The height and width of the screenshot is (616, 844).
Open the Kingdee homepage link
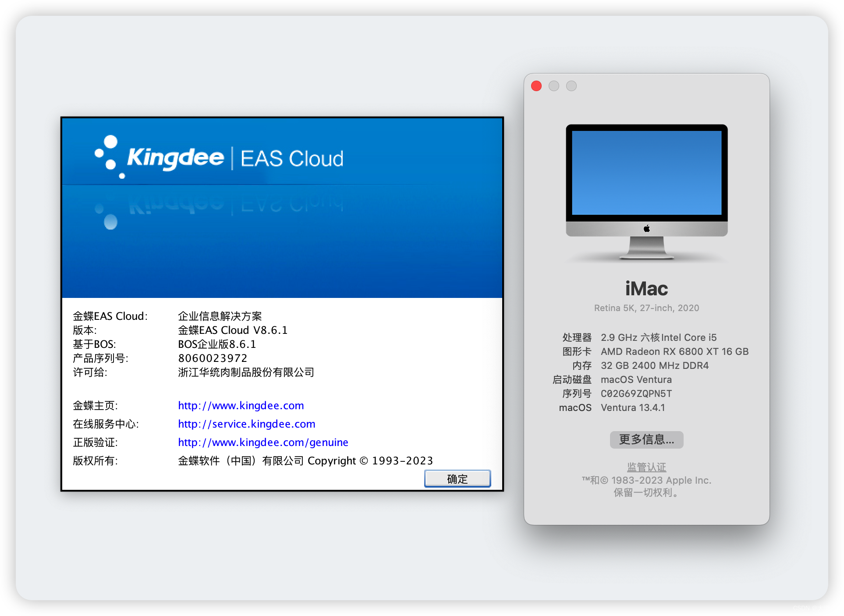click(241, 405)
